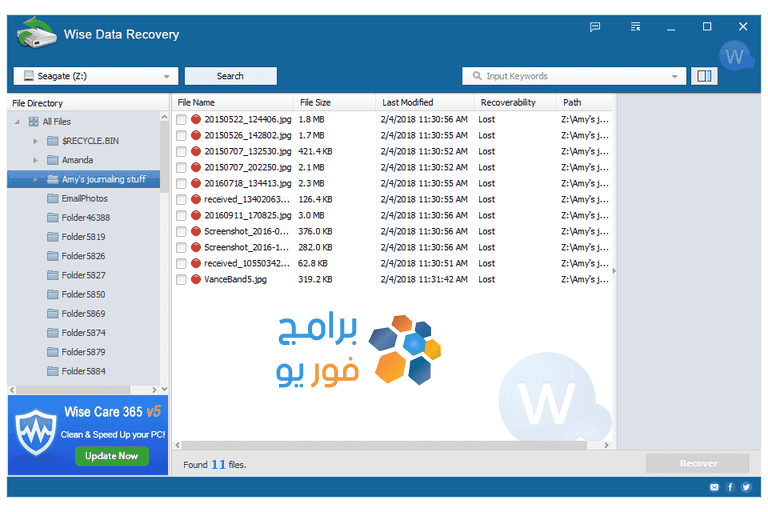Viewport: 768px width, 512px height.
Task: Click red status dot of 20160911_170825.jpg
Action: 196,215
